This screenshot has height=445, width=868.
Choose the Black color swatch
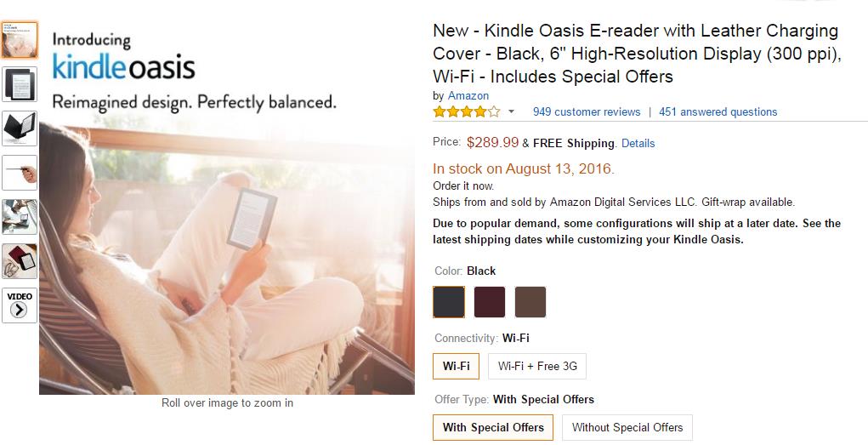coord(449,302)
